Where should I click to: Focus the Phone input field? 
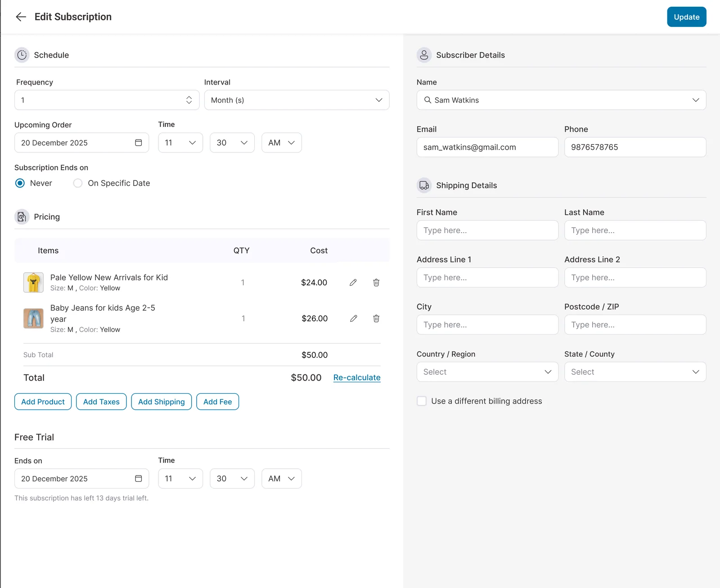point(635,147)
